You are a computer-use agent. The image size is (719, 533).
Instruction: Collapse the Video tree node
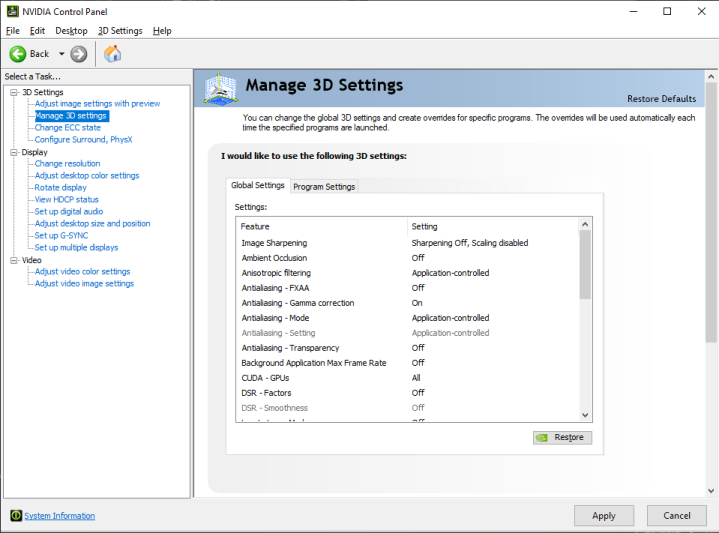(x=14, y=260)
